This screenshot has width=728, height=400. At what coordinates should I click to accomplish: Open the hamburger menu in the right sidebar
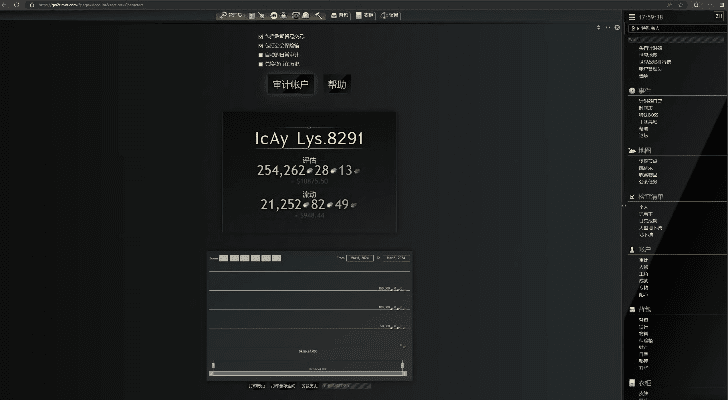click(630, 16)
